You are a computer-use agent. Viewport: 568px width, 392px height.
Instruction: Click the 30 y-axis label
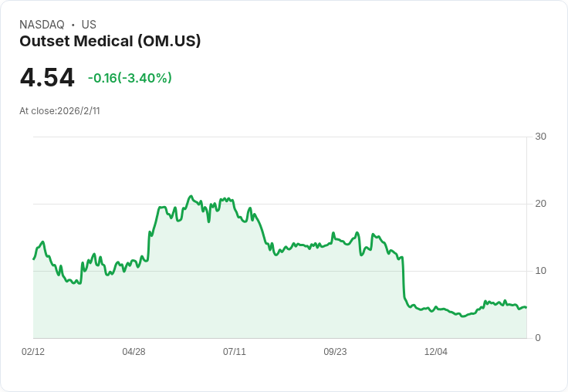point(540,137)
